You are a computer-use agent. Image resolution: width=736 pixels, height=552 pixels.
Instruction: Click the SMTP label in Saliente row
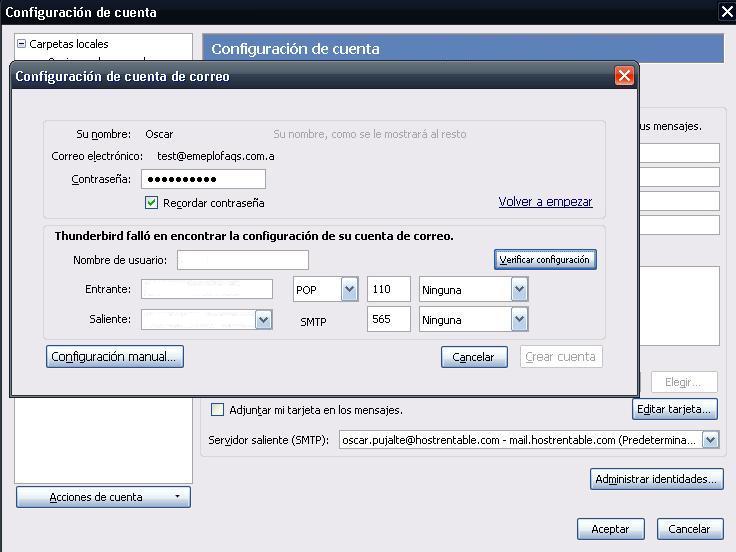[x=313, y=322]
